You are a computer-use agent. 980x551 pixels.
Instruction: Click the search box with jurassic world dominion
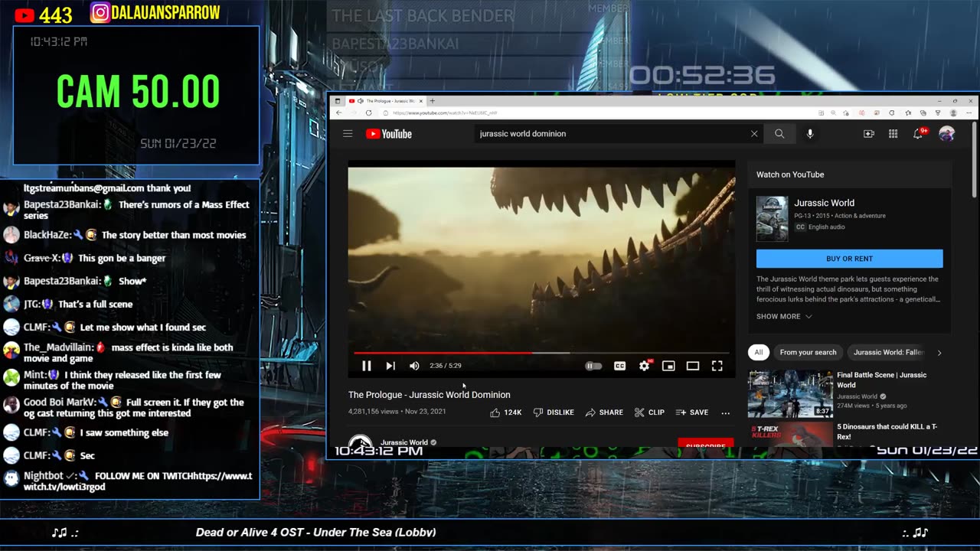[x=610, y=134]
